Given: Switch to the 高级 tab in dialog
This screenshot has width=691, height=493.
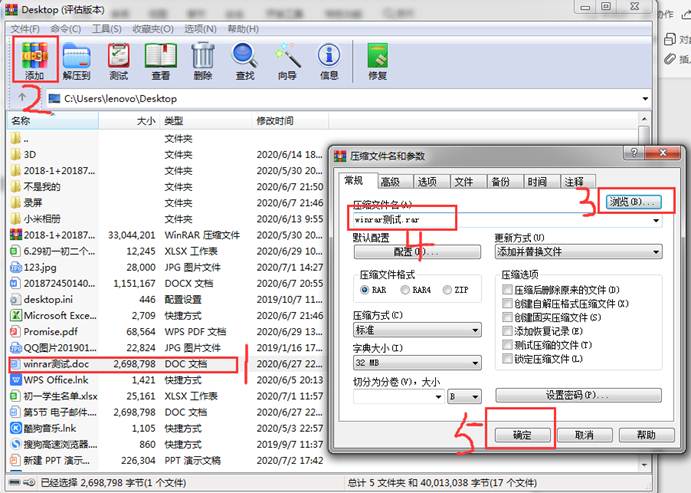Looking at the screenshot, I should click(389, 181).
